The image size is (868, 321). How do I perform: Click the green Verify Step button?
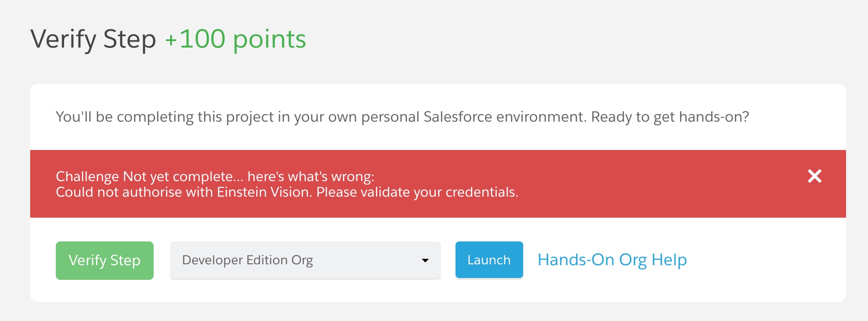pyautogui.click(x=104, y=260)
